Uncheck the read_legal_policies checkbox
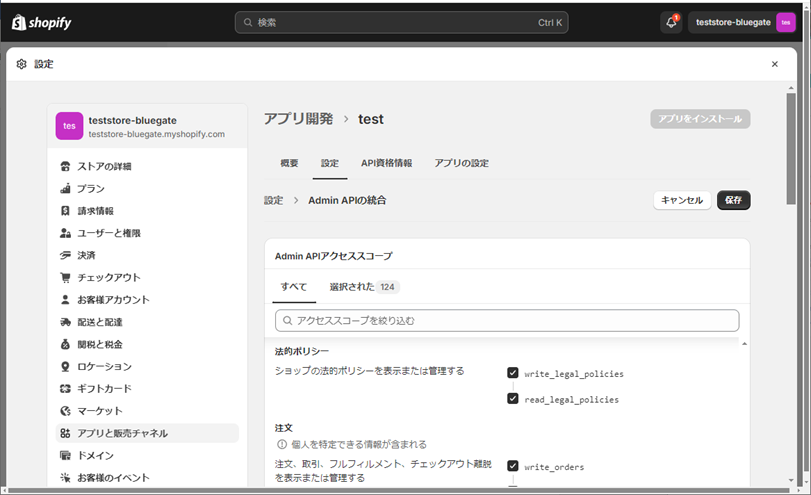 (513, 399)
